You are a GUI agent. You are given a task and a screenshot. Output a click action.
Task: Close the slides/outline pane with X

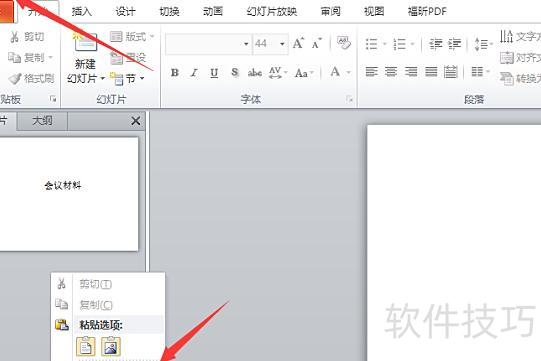pos(136,121)
